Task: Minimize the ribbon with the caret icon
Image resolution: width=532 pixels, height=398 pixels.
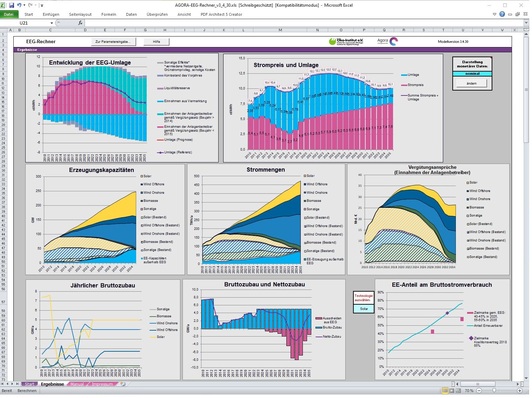Action: 495,14
